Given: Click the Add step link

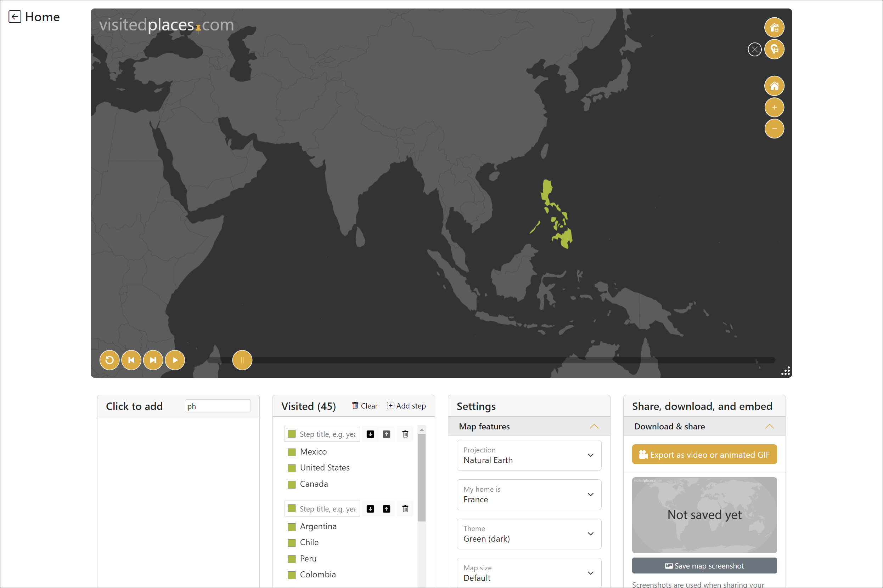Looking at the screenshot, I should click(x=406, y=406).
